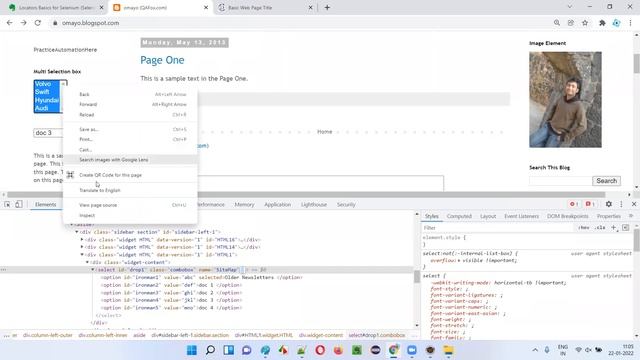Viewport: 640px width, 360px height.
Task: Bookmark this page with the star icon
Action: 585,23
